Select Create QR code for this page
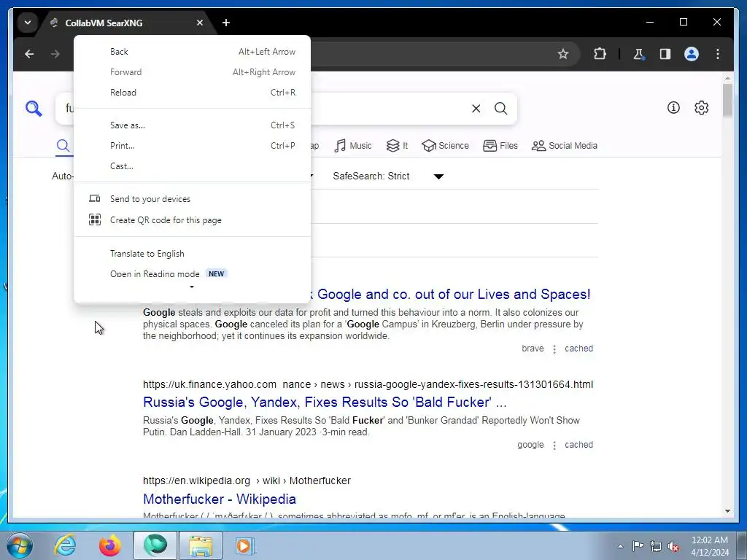Viewport: 747px width, 560px height. click(193, 220)
